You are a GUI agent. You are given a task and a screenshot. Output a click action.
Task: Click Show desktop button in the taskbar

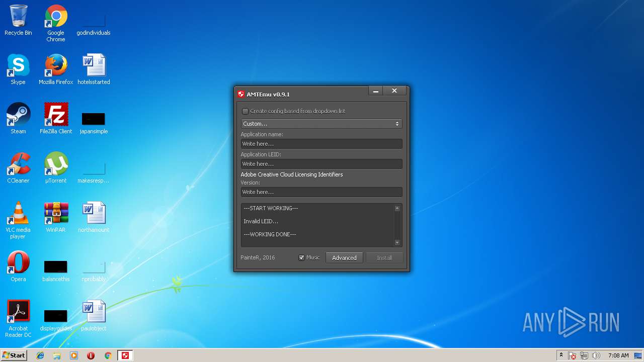(x=639, y=355)
